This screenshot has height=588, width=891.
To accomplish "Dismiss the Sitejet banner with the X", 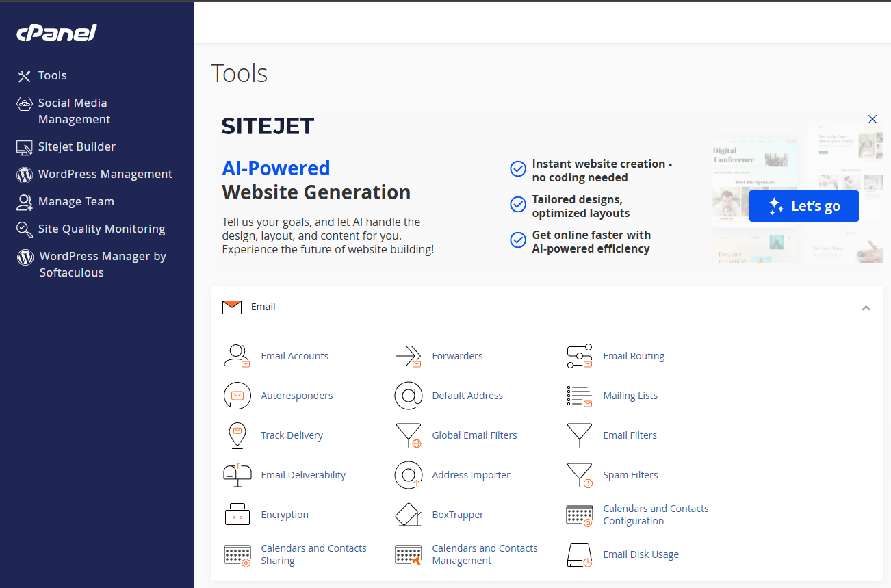I will click(x=872, y=118).
